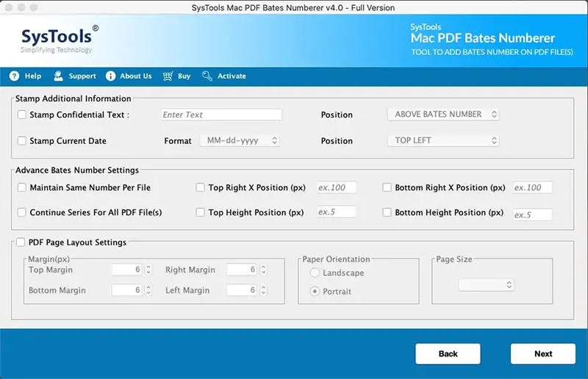Toggle Top Right X Position checkbox
588x379 pixels.
coord(200,187)
